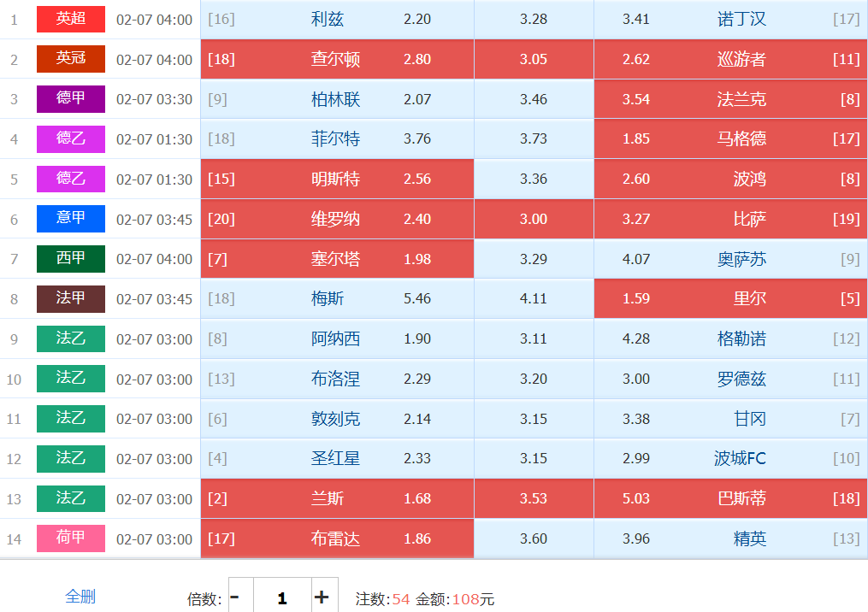The width and height of the screenshot is (868, 612).
Task: Click the brown 法甲 league tag
Action: tap(71, 299)
